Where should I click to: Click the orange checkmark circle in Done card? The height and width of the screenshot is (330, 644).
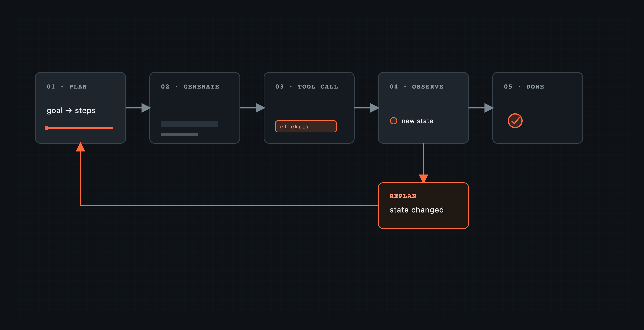click(515, 121)
